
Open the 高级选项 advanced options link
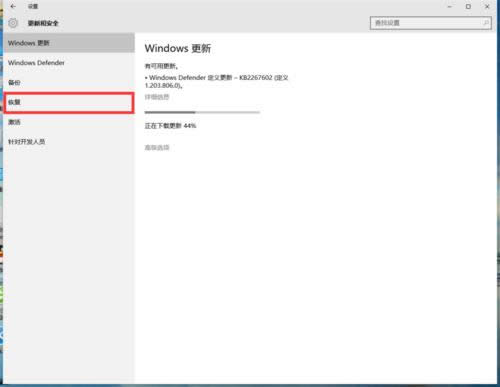point(157,147)
